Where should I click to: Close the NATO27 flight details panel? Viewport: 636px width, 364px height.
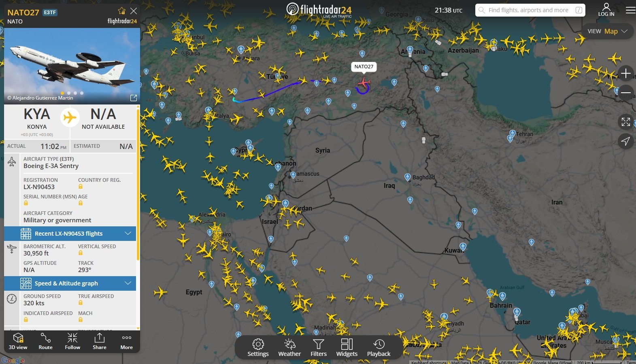pyautogui.click(x=134, y=11)
